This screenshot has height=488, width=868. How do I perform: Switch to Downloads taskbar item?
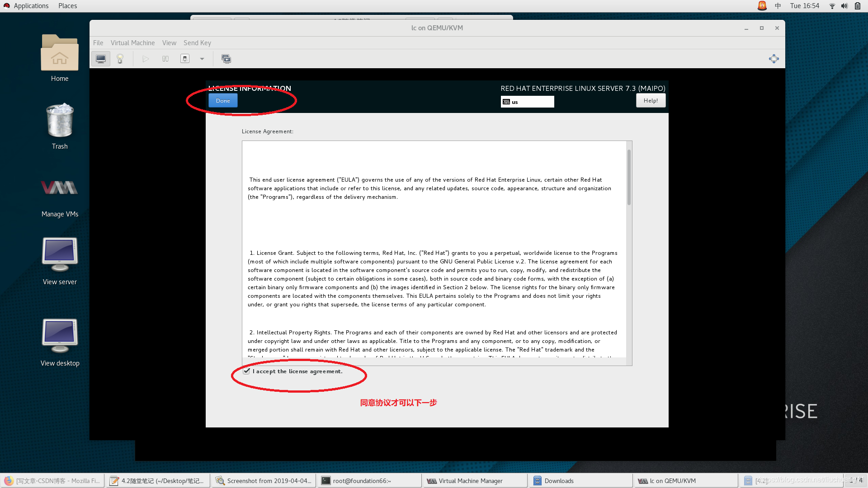(x=580, y=481)
